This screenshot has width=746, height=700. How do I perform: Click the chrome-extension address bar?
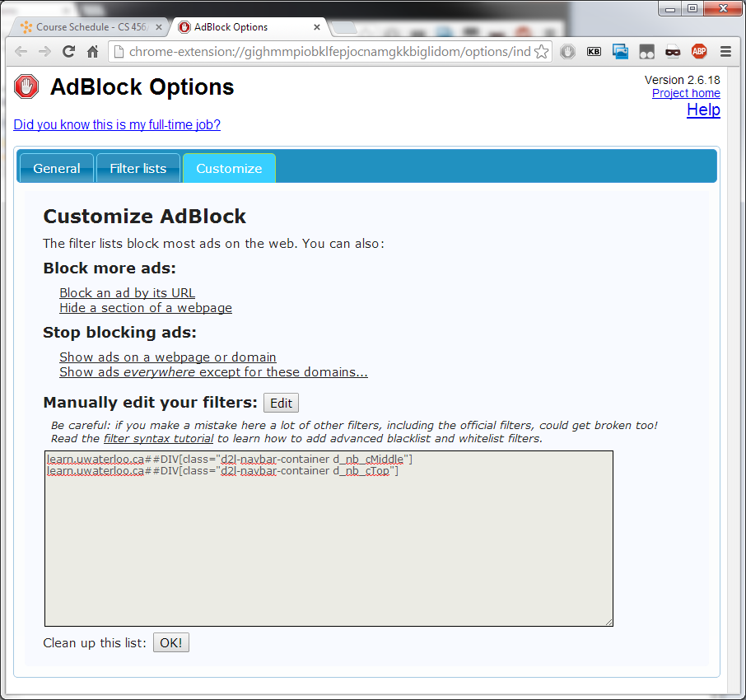tap(329, 51)
